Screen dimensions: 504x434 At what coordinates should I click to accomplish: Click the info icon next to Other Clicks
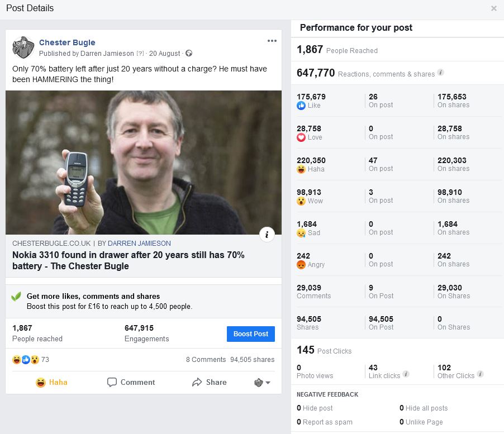point(480,374)
